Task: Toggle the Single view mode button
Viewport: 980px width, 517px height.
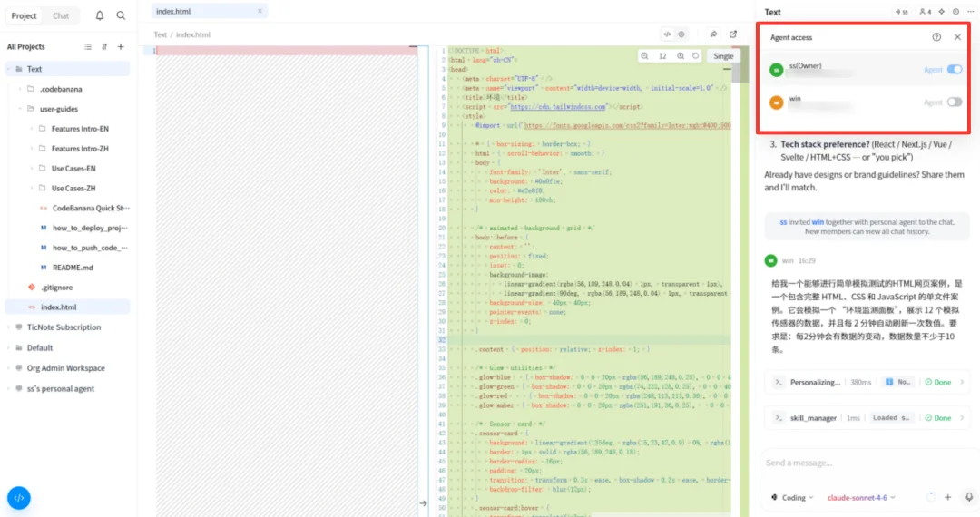Action: point(723,56)
